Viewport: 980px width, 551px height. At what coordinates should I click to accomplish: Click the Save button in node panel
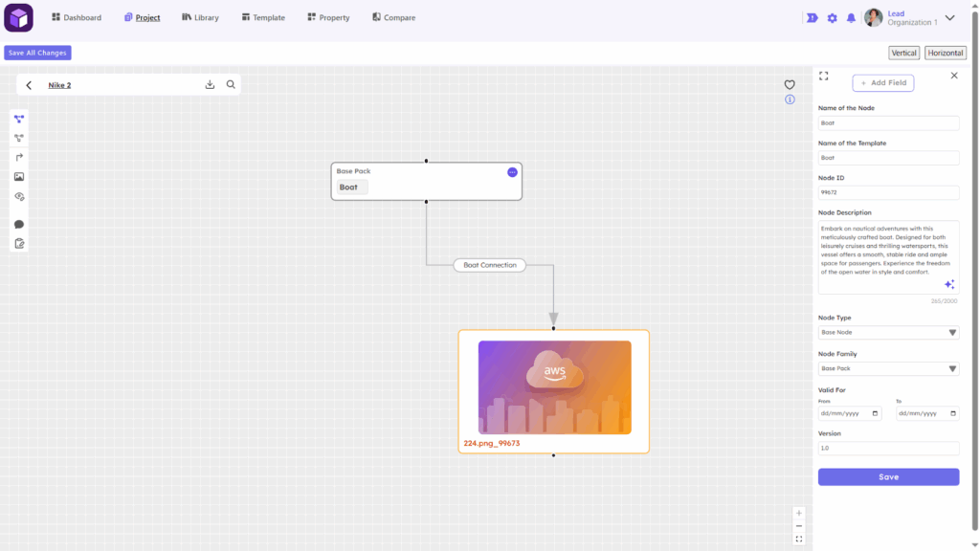[x=888, y=476]
